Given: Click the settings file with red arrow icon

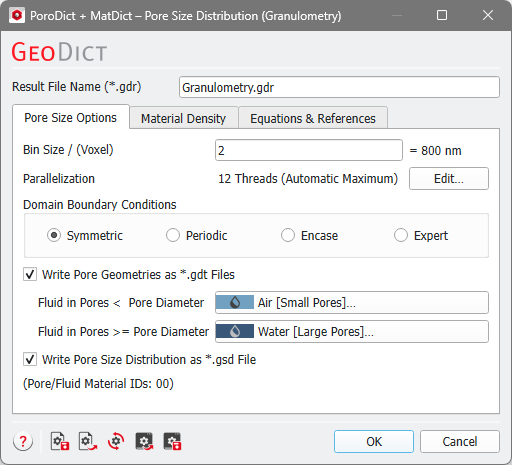Looking at the screenshot, I should point(88,441).
